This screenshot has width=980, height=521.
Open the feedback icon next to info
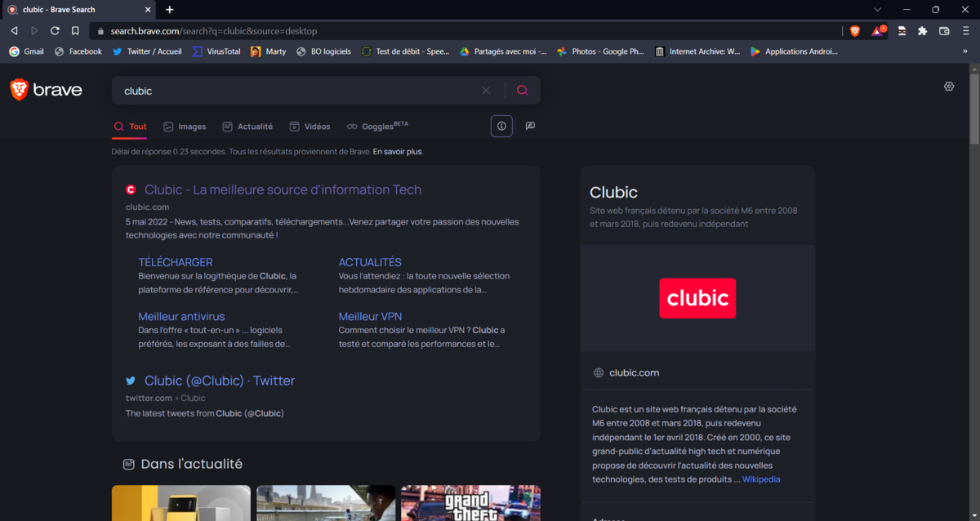click(530, 127)
